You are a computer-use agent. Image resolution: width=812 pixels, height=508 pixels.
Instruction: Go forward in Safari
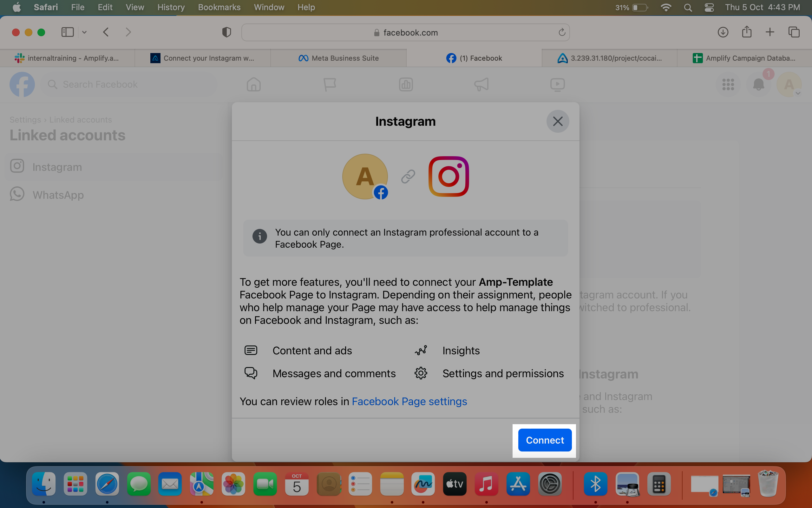click(128, 32)
